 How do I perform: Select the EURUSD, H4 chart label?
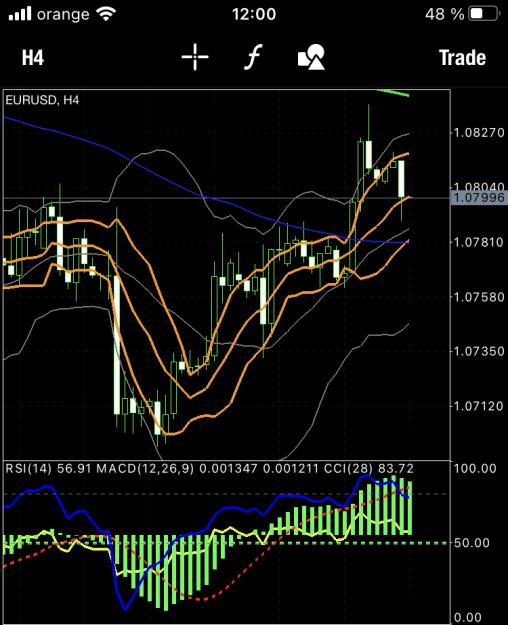click(42, 100)
